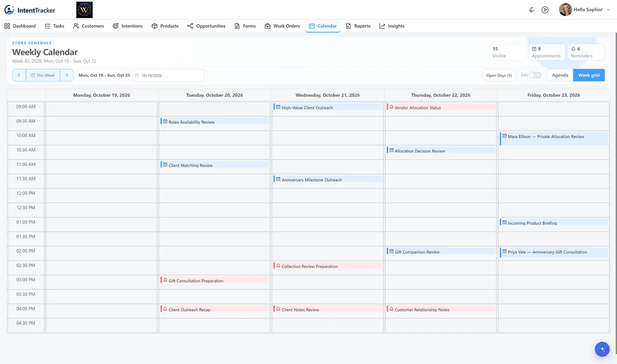Jump to This Week

43,75
